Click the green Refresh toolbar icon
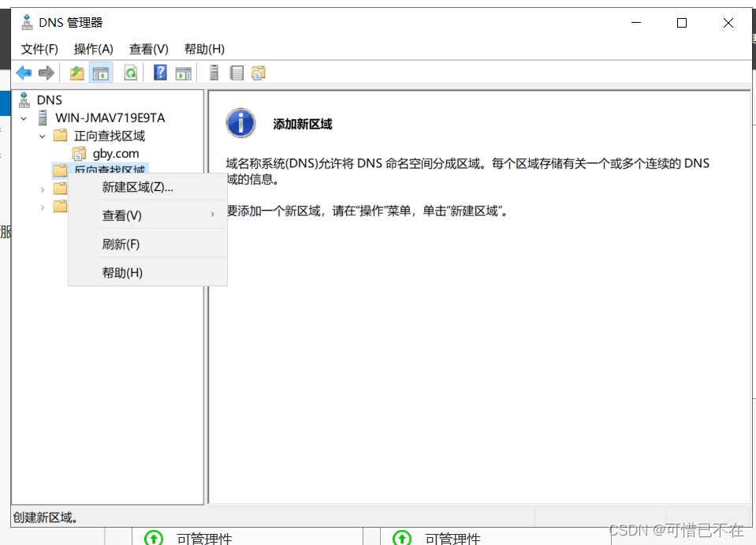Screen dimensions: 756x545 131,73
